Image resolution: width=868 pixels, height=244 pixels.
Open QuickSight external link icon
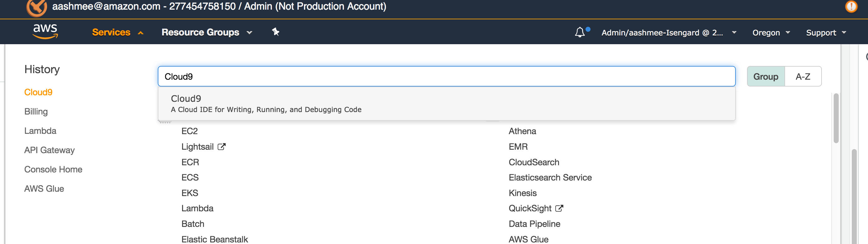click(559, 208)
